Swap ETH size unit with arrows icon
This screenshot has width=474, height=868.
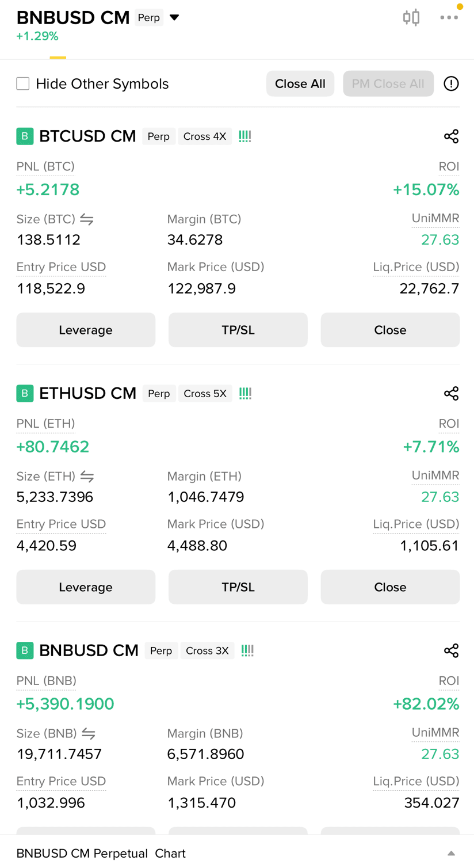tap(87, 477)
